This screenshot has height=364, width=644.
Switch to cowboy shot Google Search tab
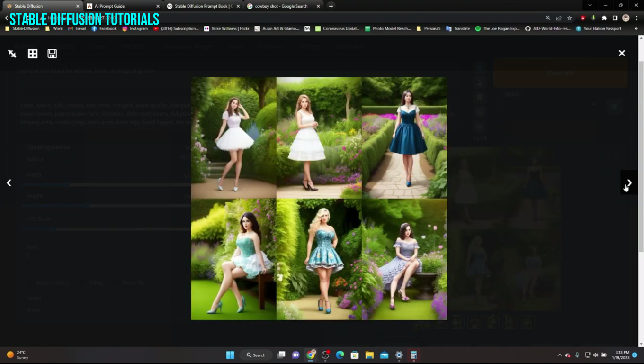[x=283, y=6]
